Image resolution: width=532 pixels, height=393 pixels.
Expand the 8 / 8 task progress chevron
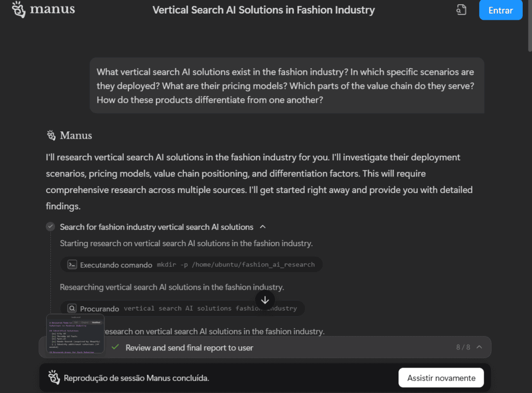(479, 347)
